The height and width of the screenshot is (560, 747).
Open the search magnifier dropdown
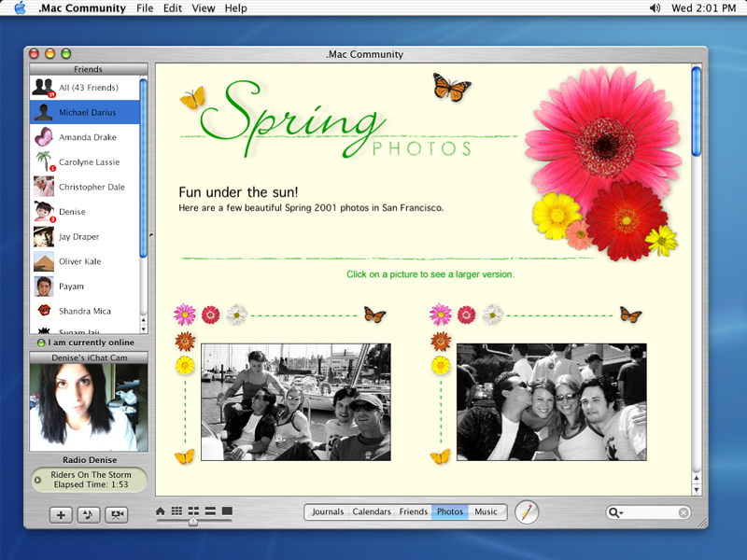tap(615, 512)
